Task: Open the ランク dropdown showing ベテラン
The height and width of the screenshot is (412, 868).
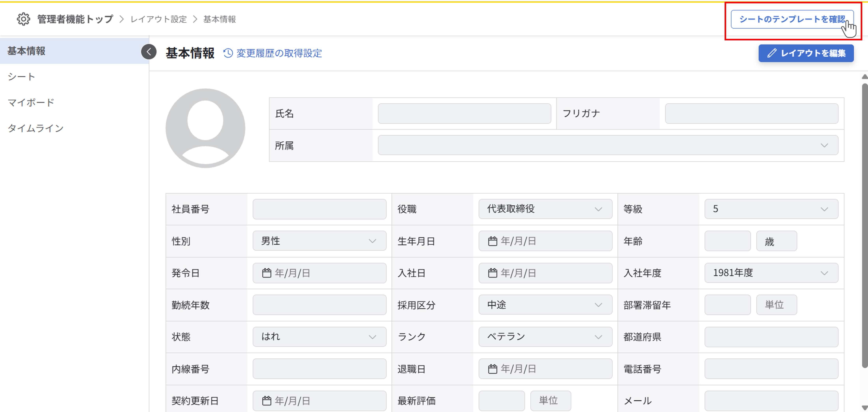Action: [x=545, y=337]
